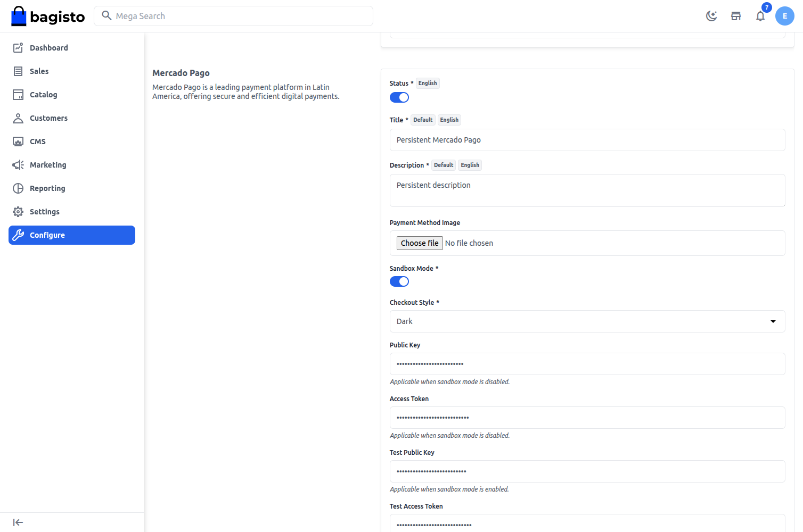803x532 pixels.
Task: Click the Test Access Token field
Action: [587, 523]
